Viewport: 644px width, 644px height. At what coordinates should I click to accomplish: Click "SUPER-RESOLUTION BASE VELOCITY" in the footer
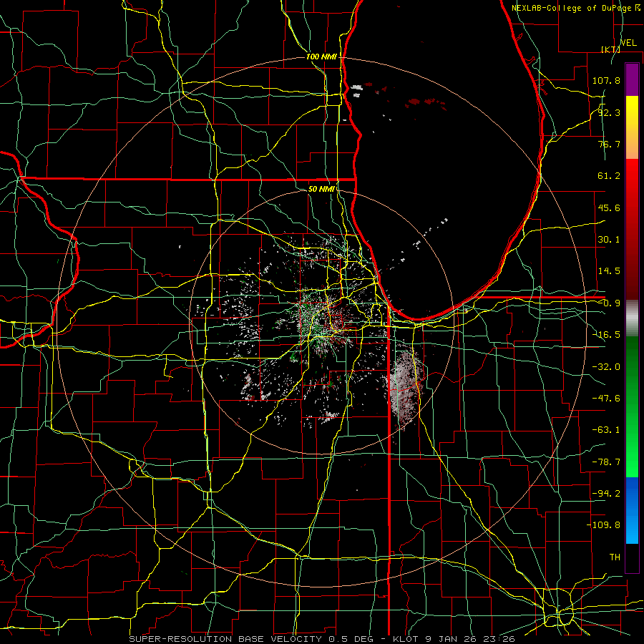(225, 639)
